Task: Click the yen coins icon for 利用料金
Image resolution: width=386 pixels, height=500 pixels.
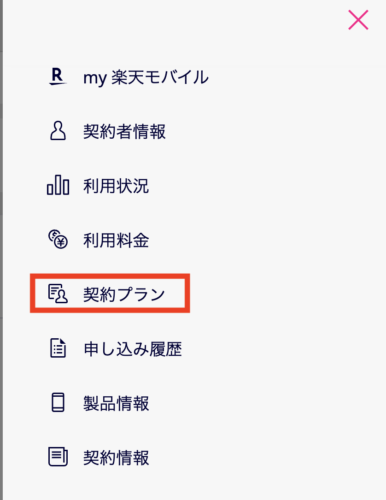Action: pyautogui.click(x=58, y=239)
